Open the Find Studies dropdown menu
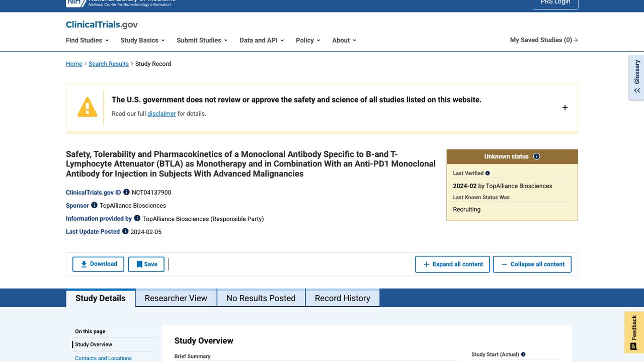The height and width of the screenshot is (362, 644). pos(88,40)
